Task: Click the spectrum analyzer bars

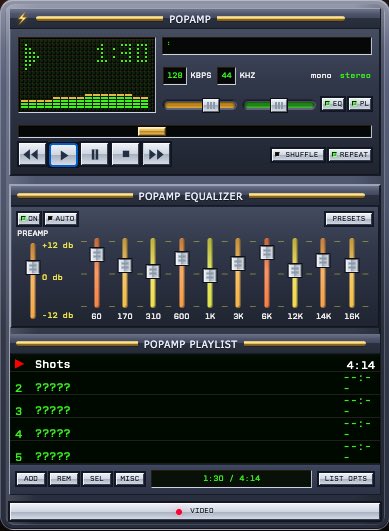Action: pyautogui.click(x=85, y=101)
